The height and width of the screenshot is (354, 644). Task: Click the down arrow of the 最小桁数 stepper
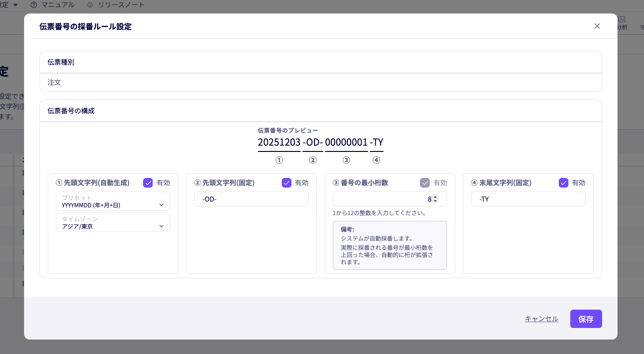(435, 201)
